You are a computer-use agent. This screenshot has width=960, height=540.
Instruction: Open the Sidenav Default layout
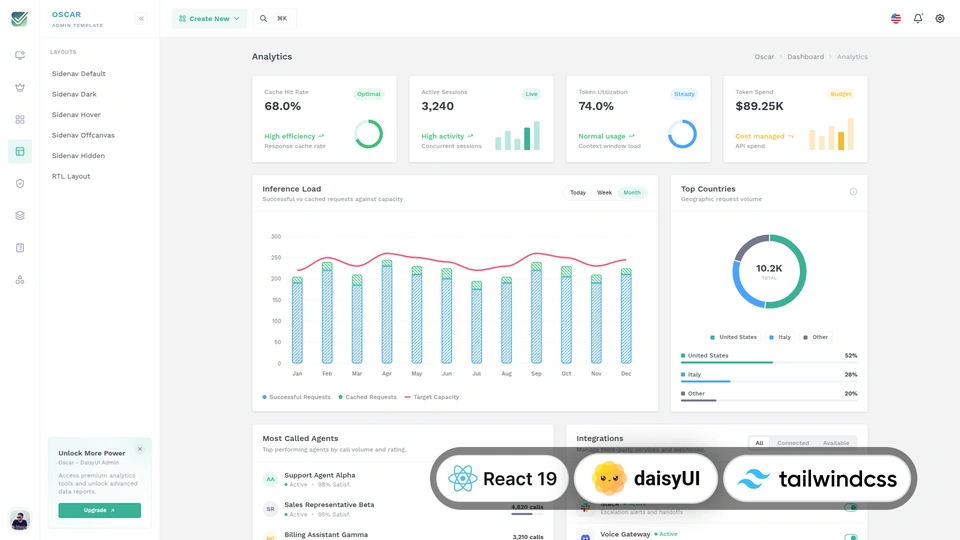[78, 73]
